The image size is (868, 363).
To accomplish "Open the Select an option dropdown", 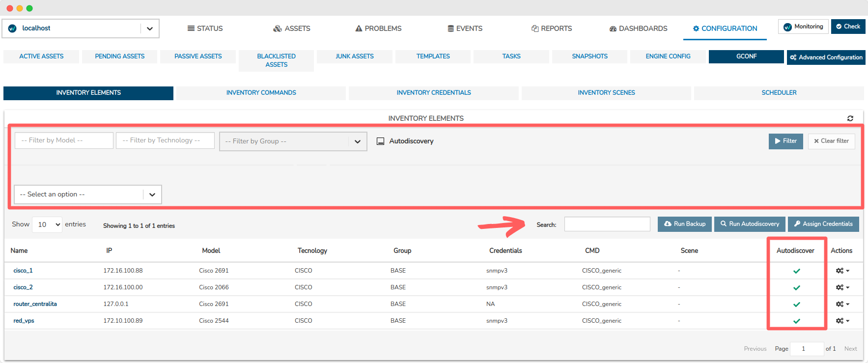I will (x=88, y=195).
